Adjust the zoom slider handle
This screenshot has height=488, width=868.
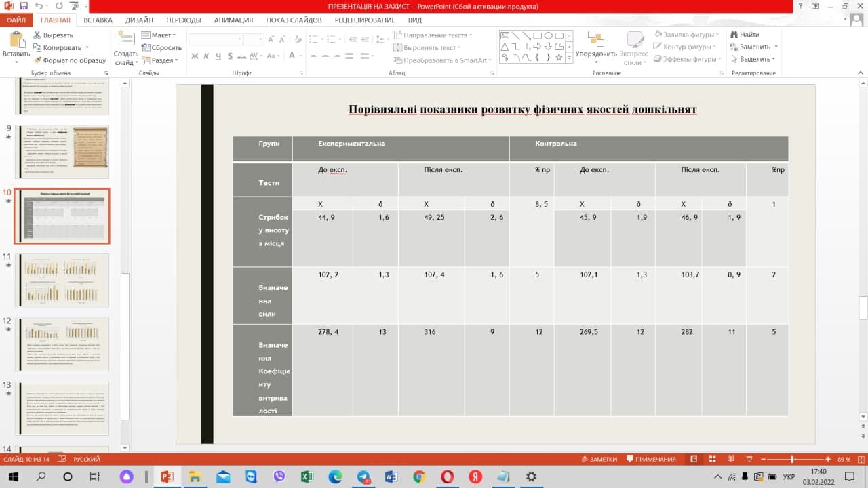pos(792,459)
